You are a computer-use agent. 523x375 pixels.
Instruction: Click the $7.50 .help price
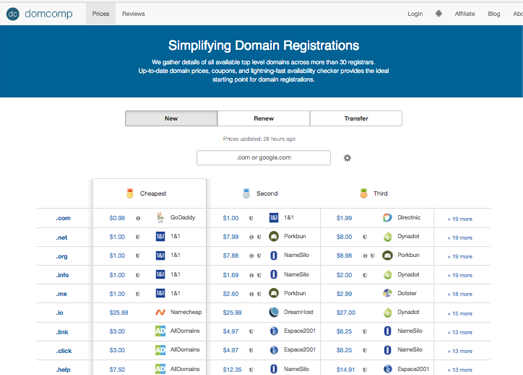tap(117, 370)
